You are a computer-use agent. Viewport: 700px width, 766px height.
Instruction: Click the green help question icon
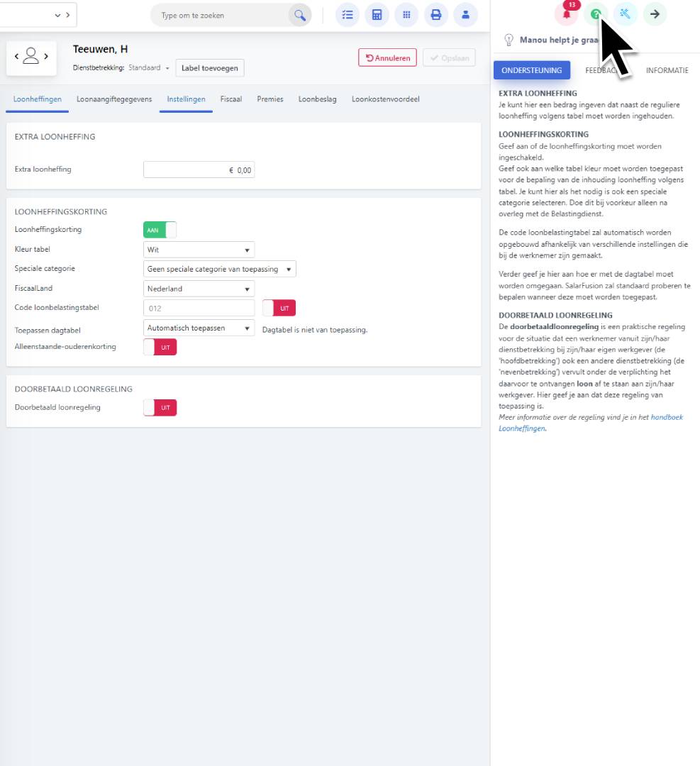[596, 13]
